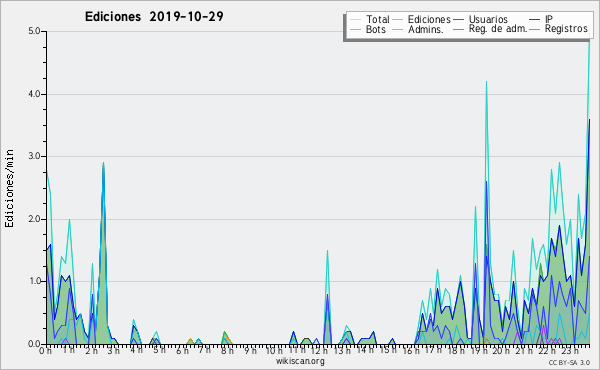Image resolution: width=600 pixels, height=370 pixels.
Task: Click the 'wikiscan.org' caption below the chart
Action: (x=300, y=361)
